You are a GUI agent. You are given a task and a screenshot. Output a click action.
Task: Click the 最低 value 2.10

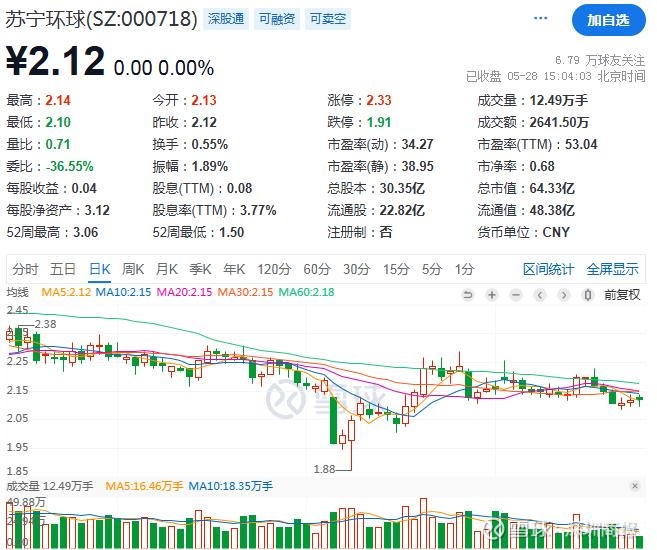(x=58, y=122)
